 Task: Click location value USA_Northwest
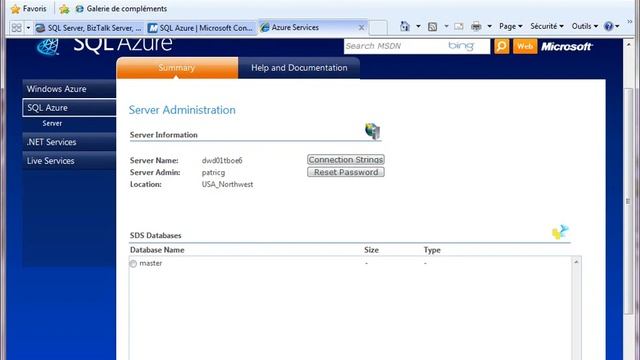click(x=227, y=184)
